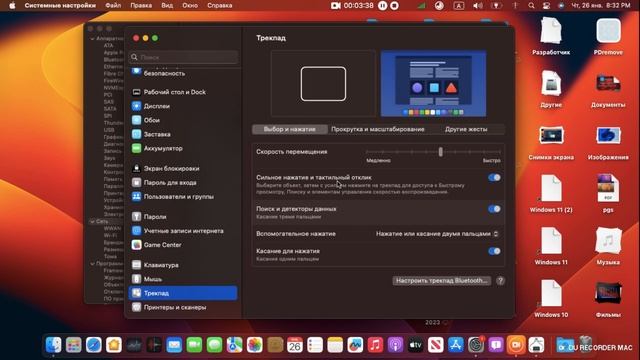Open Дисплеи settings in sidebar
The image size is (640, 360).
pos(183,106)
